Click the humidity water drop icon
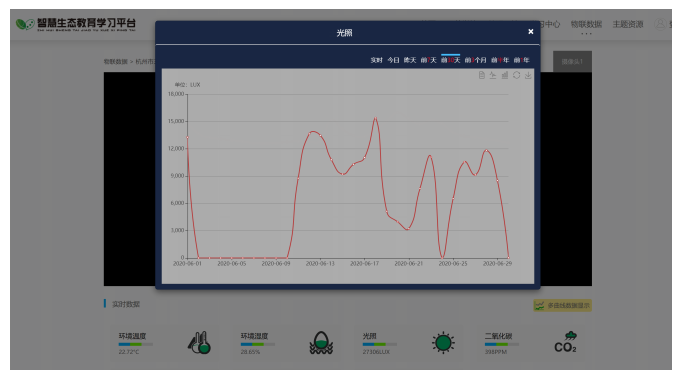The width and height of the screenshot is (682, 380). [321, 343]
